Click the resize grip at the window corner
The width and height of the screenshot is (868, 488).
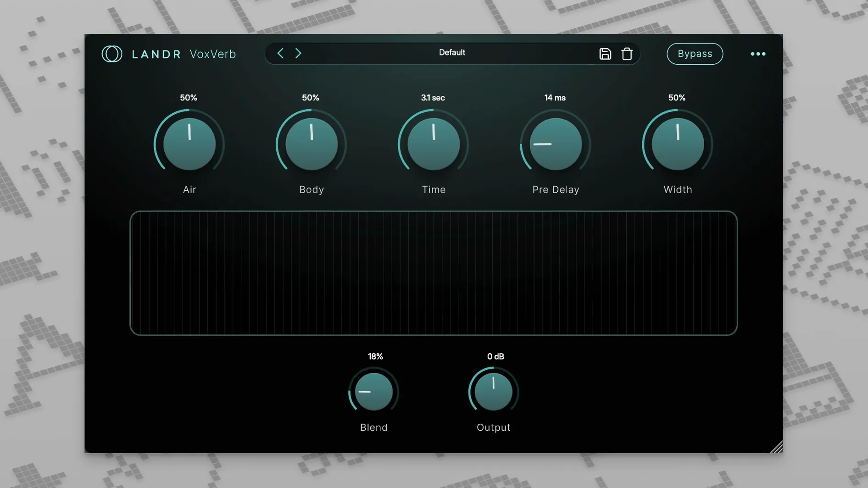click(x=776, y=447)
